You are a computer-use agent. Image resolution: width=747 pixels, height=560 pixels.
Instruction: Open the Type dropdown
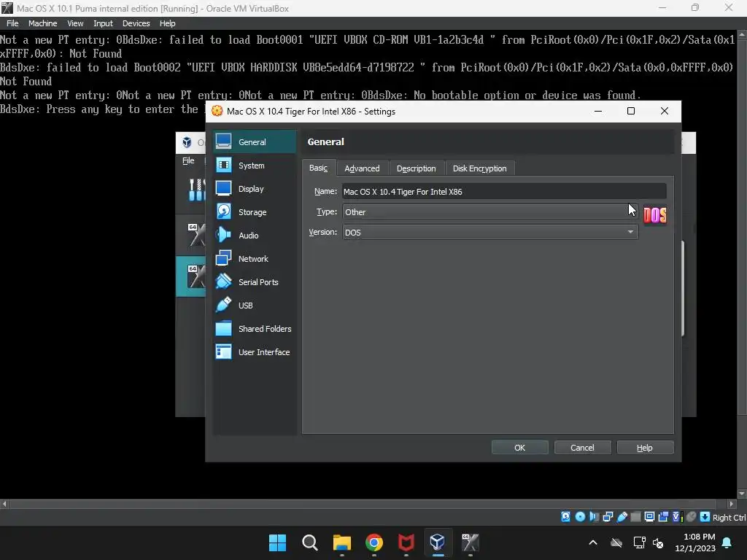(x=490, y=212)
